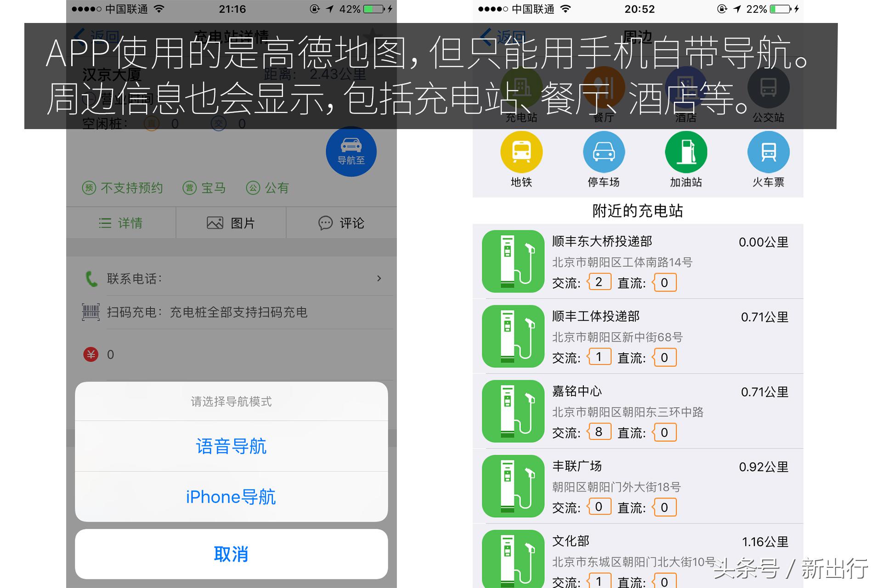Tap the 充电站 (charging station) icon
This screenshot has width=882, height=588.
coord(522,87)
